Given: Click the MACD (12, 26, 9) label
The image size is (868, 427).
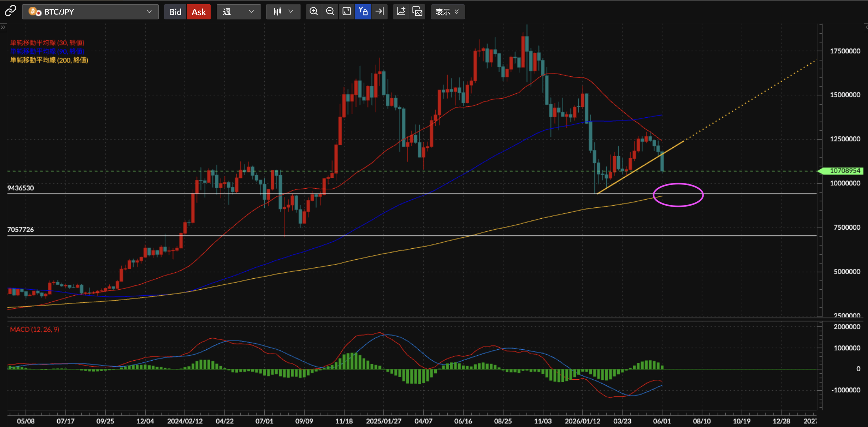Looking at the screenshot, I should 34,329.
